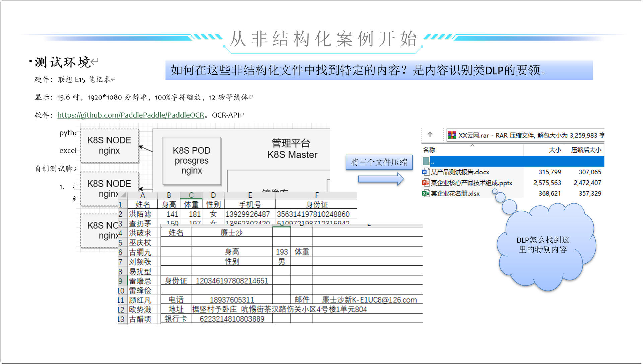643x364 pixels.
Task: Click the 压缩后大小 column header
Action: 586,150
